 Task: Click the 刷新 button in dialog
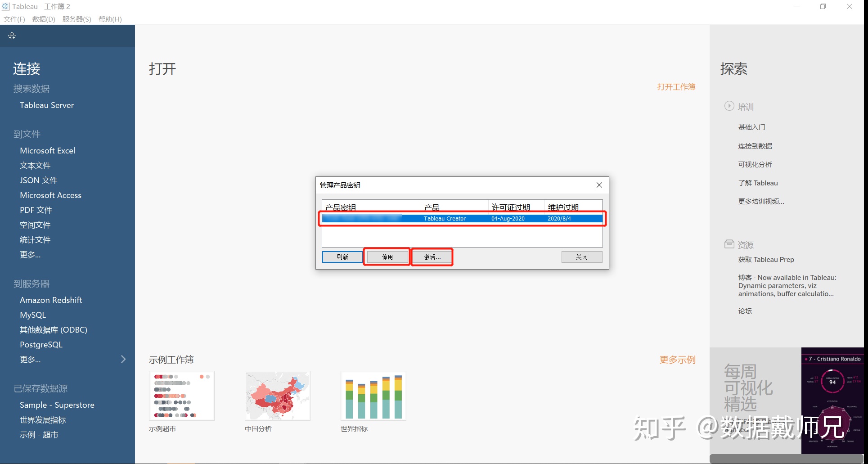(342, 257)
